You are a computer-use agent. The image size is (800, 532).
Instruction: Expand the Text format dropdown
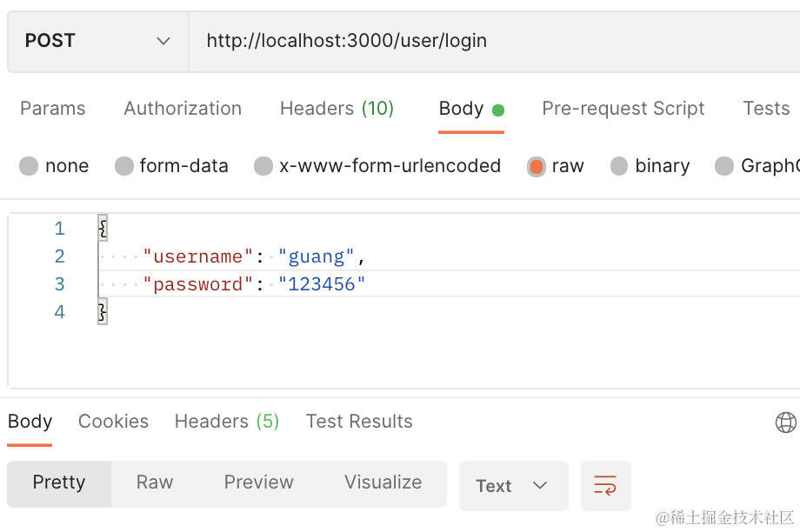click(x=513, y=485)
